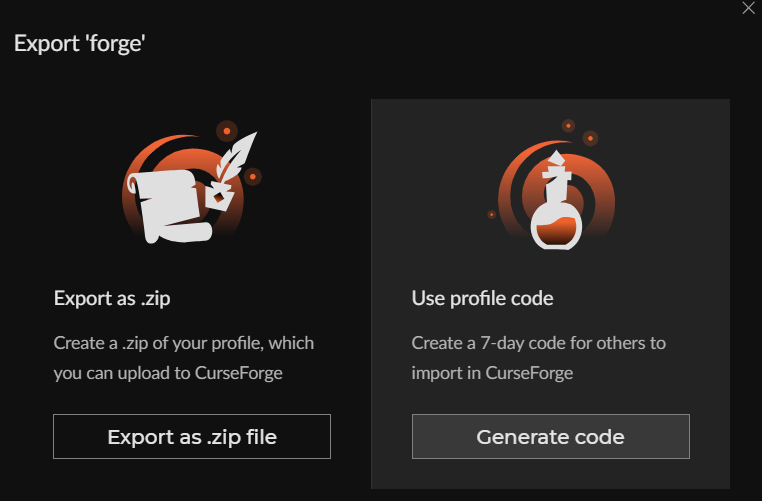Click the orange dot above the quill
This screenshot has height=501, width=762.
pos(227,131)
